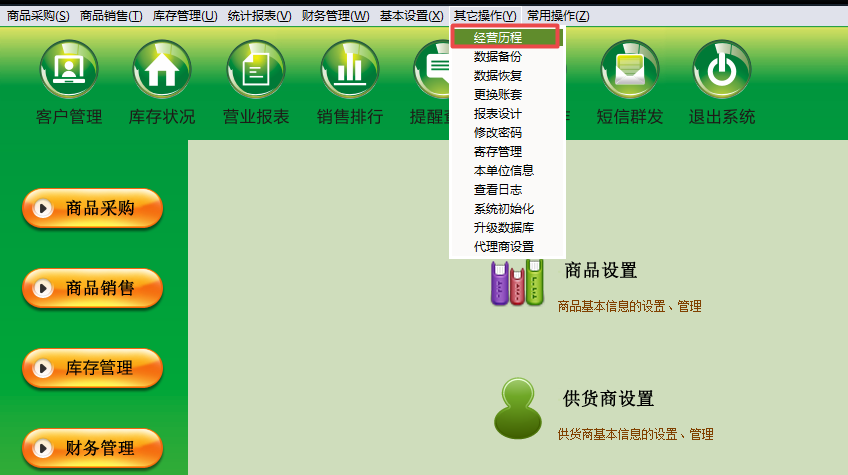Viewport: 848px width, 475px height.
Task: Open the 客户管理 customer management icon
Action: pos(69,70)
